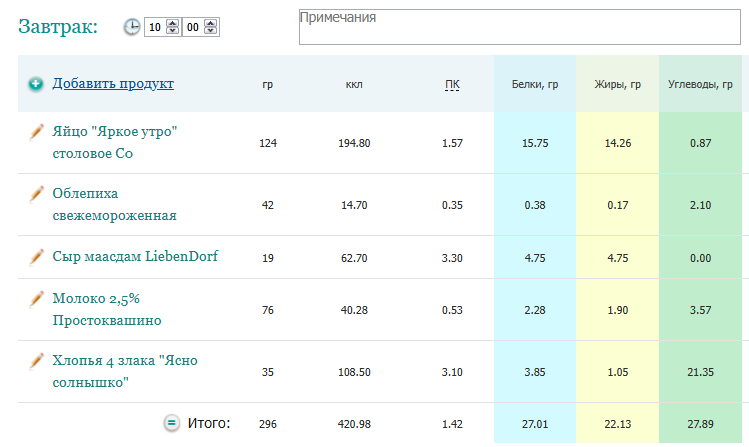
Task: Decrease the minutes with down arrow
Action: (x=211, y=31)
